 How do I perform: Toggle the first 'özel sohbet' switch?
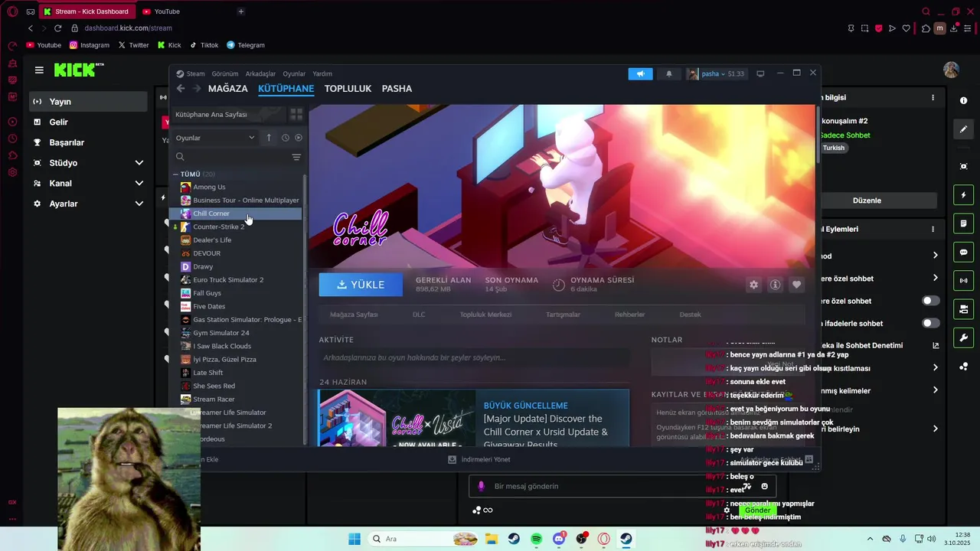pos(931,301)
